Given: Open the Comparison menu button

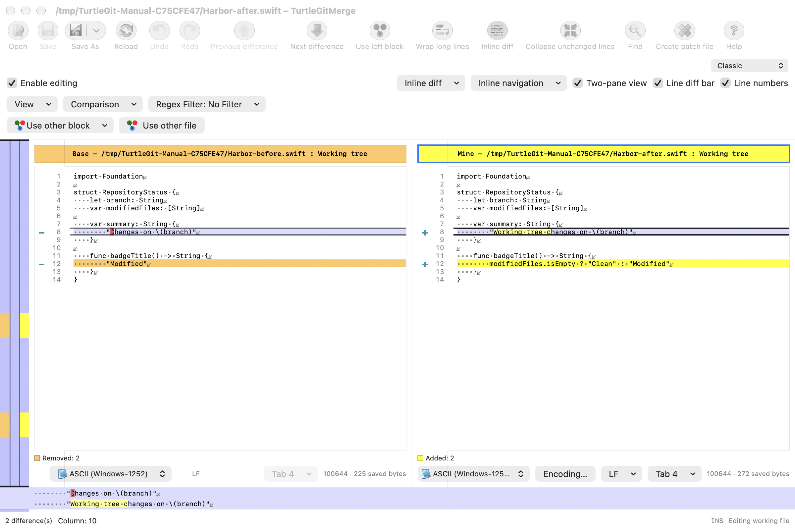Looking at the screenshot, I should point(102,104).
